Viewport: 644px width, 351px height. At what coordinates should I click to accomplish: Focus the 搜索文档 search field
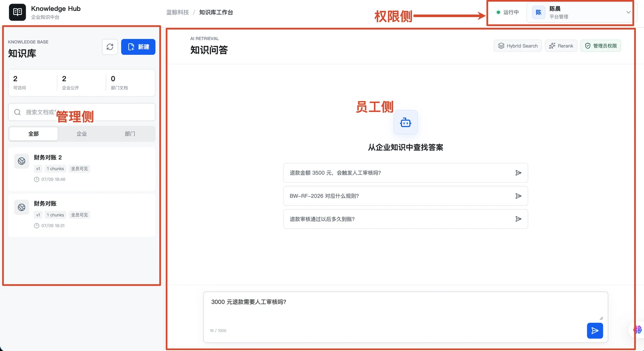(x=82, y=112)
